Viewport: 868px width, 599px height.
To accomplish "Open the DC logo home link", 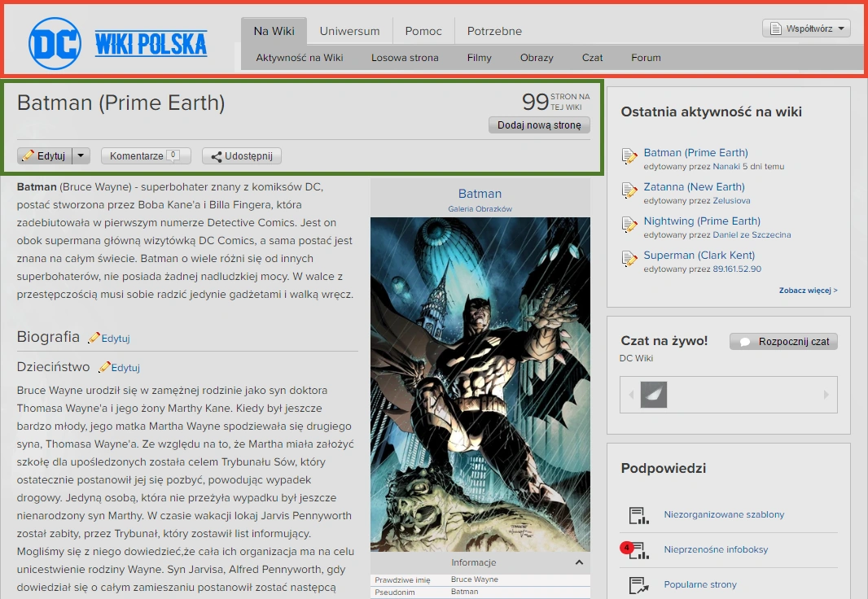I will [55, 44].
